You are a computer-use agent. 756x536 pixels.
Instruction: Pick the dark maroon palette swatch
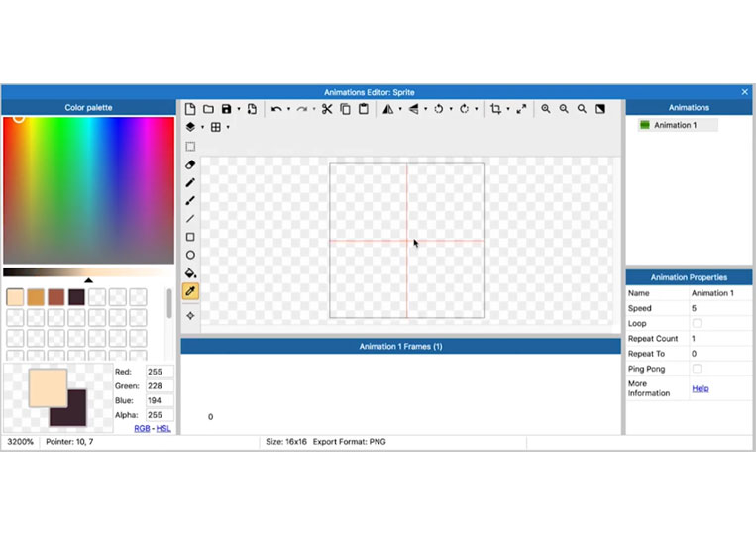point(76,297)
